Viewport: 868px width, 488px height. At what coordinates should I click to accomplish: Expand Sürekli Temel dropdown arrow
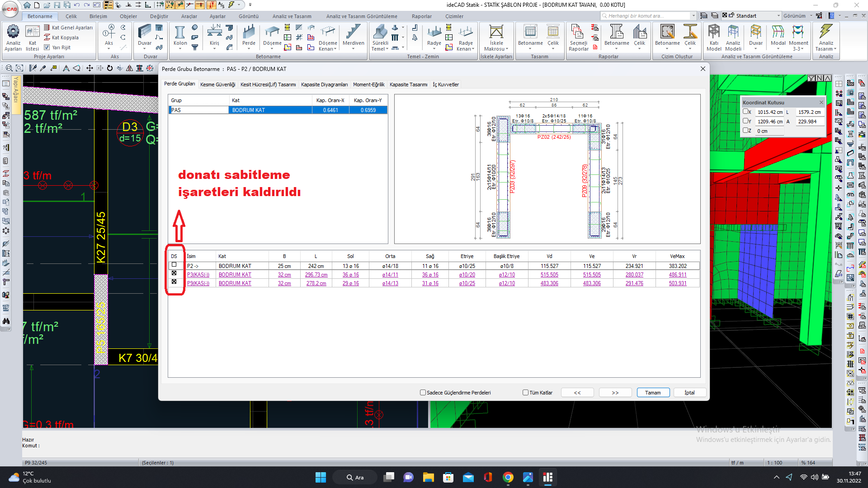[387, 49]
